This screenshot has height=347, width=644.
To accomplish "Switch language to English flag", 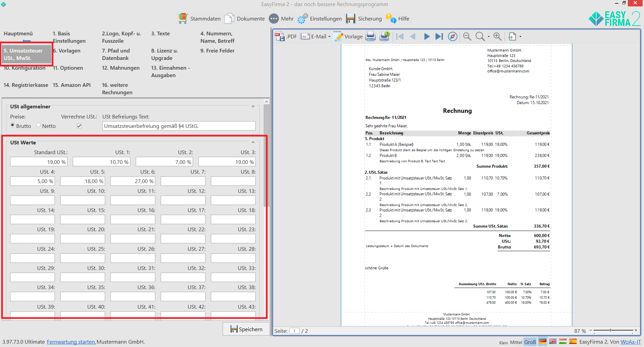I will coord(553,342).
